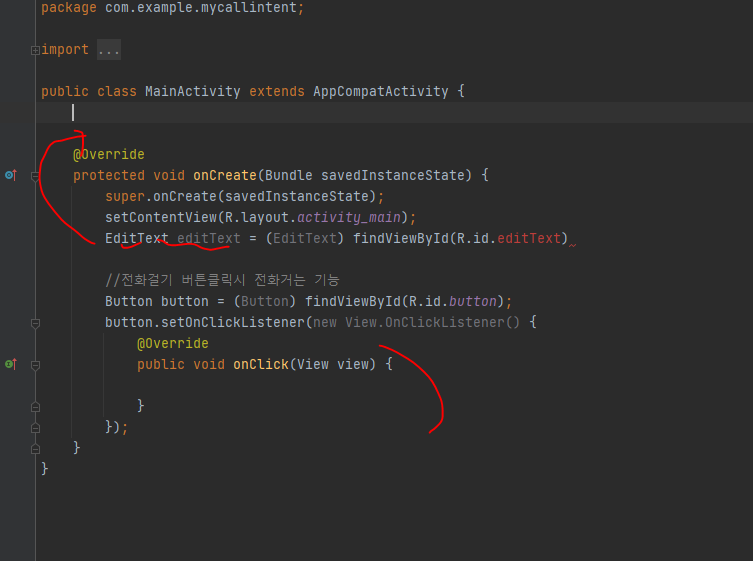Click "(EditText)" cast expression
Screen dimensions: 753x561
[x=305, y=238]
